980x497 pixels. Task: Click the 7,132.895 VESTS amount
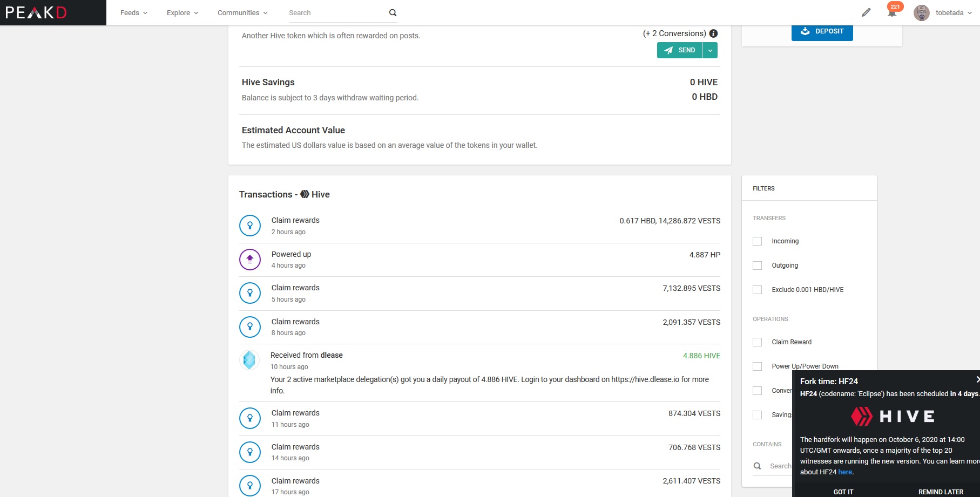(692, 288)
